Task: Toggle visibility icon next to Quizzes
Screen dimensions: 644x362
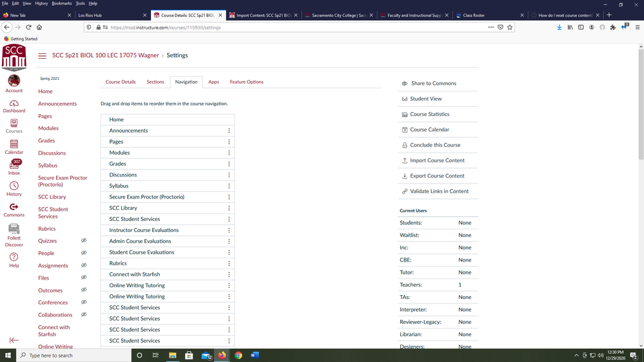Action: 84,240
